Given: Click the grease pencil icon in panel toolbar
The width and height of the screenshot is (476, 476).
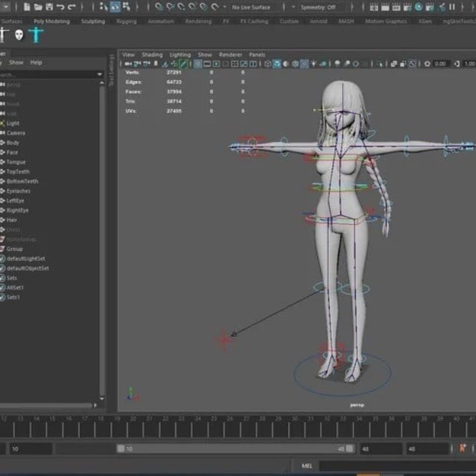Looking at the screenshot, I should (x=183, y=64).
